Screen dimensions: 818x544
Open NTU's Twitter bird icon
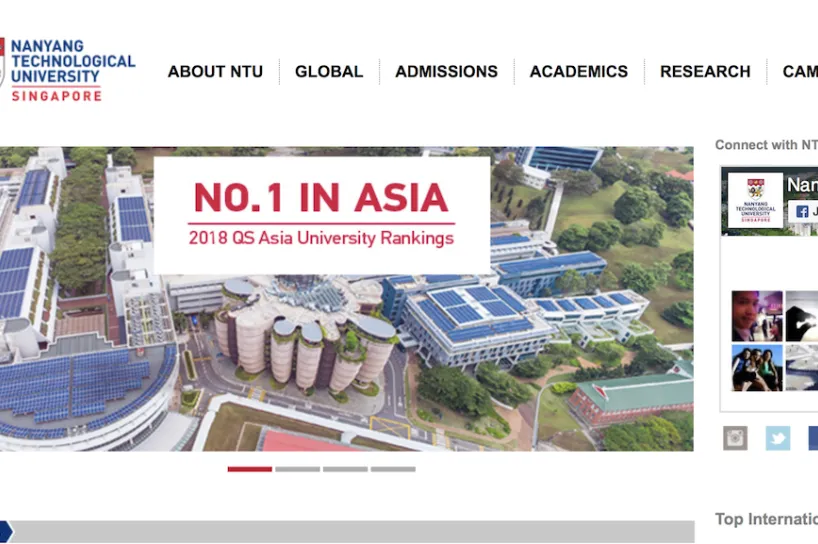[x=777, y=438]
